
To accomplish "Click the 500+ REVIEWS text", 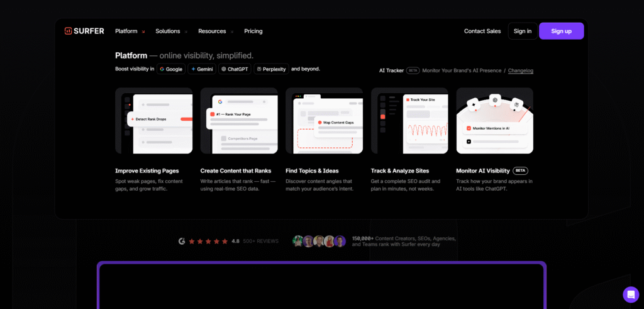I will tap(260, 241).
